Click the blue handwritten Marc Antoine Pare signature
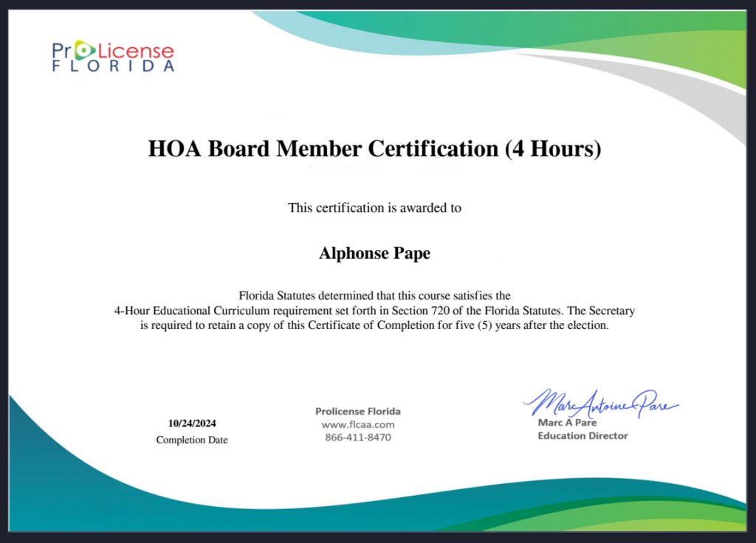 598,403
